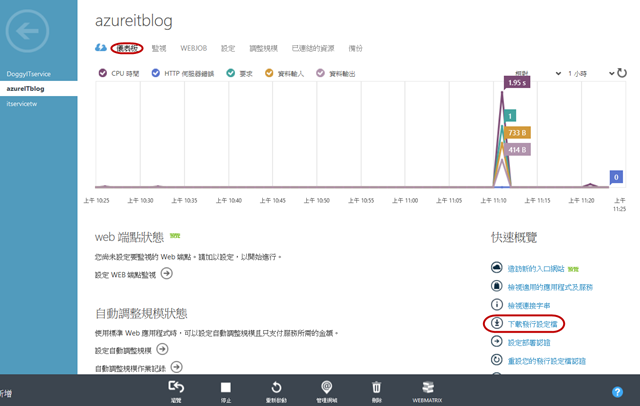Open help via the blue question mark
Viewport: 640px width, 406px height.
click(x=618, y=392)
